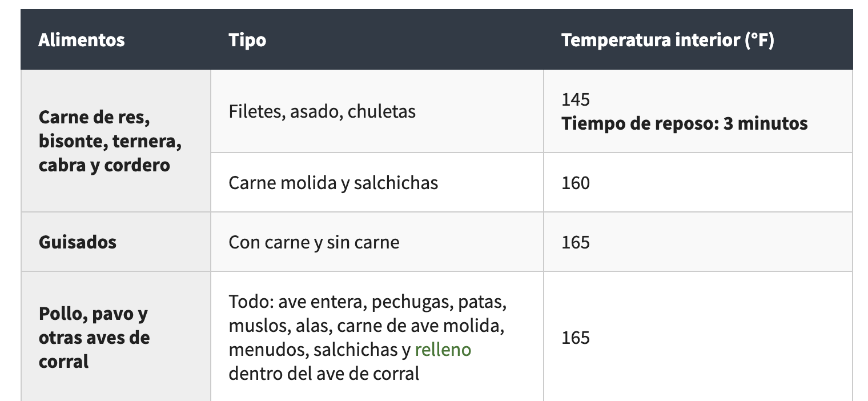Open the green 'relleno' link
The height and width of the screenshot is (401, 868).
pos(443,350)
